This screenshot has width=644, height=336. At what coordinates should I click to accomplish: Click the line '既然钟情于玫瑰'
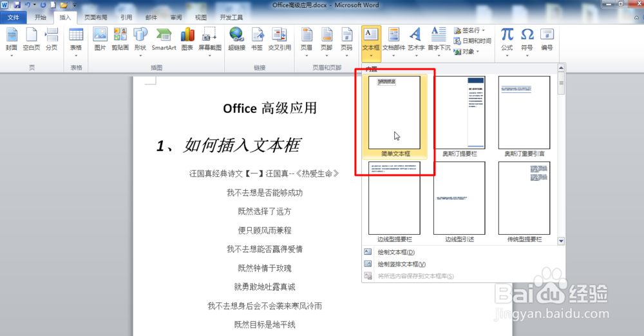pyautogui.click(x=265, y=268)
